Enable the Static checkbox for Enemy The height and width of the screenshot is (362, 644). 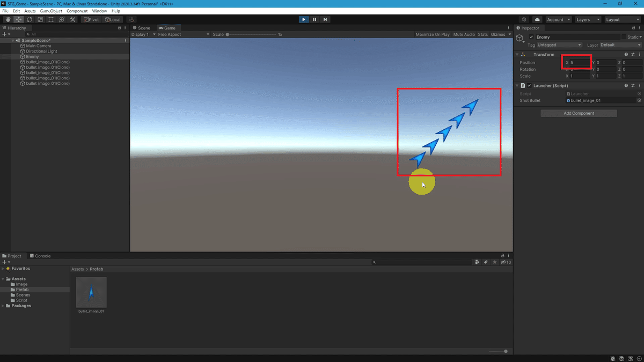(624, 37)
